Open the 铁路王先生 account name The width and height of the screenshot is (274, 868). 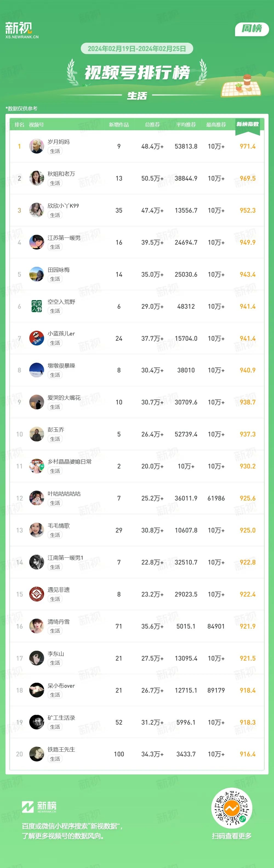tap(61, 750)
